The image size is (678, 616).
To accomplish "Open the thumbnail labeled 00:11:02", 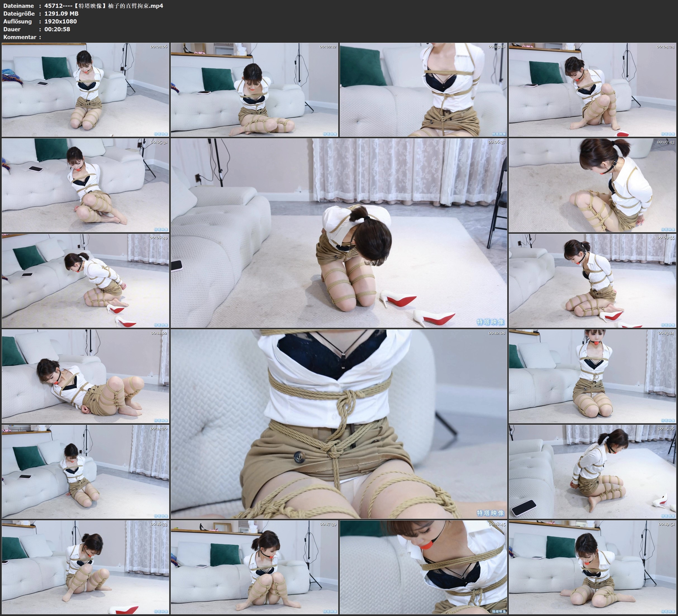I will (x=85, y=376).
